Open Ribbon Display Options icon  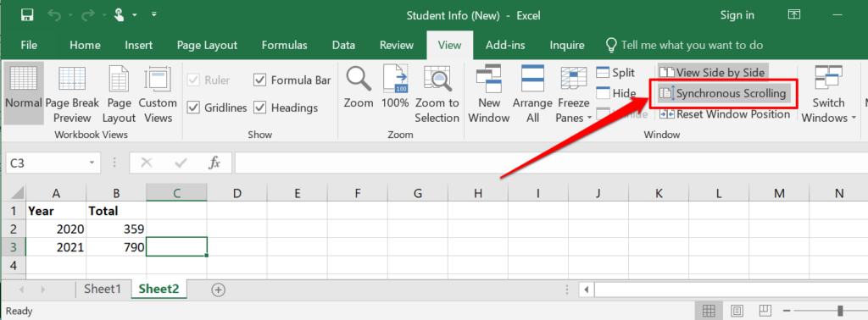[794, 15]
